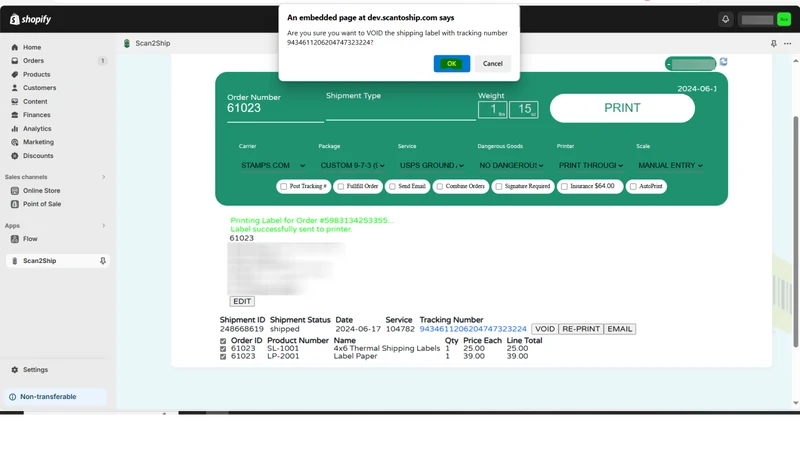Image resolution: width=800 pixels, height=450 pixels.
Task: Toggle the header order ID checkbox
Action: coord(223,341)
